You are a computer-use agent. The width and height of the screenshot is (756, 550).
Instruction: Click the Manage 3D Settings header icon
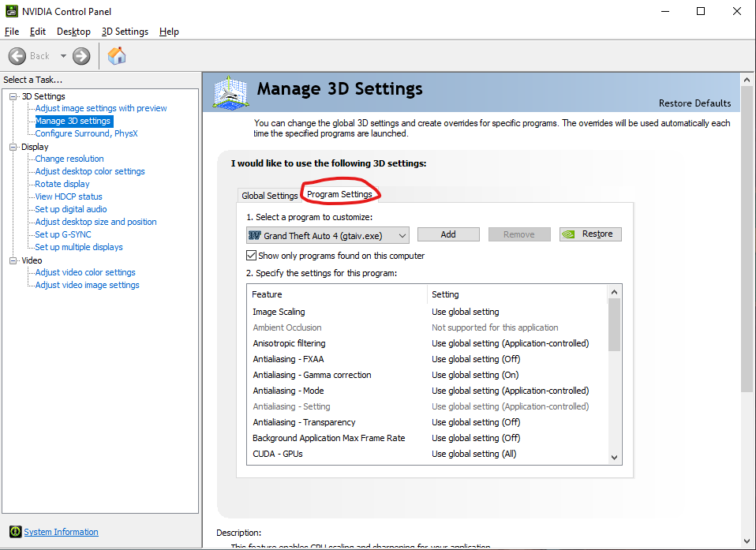[231, 92]
